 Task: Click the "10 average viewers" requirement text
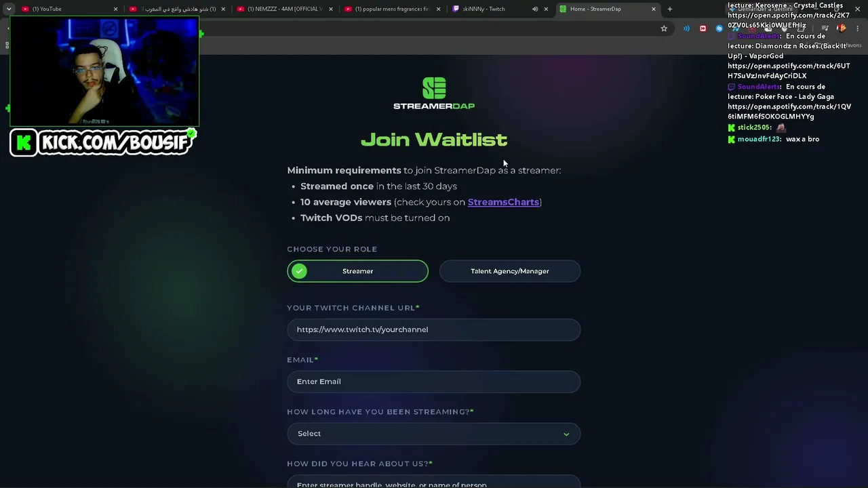point(346,202)
